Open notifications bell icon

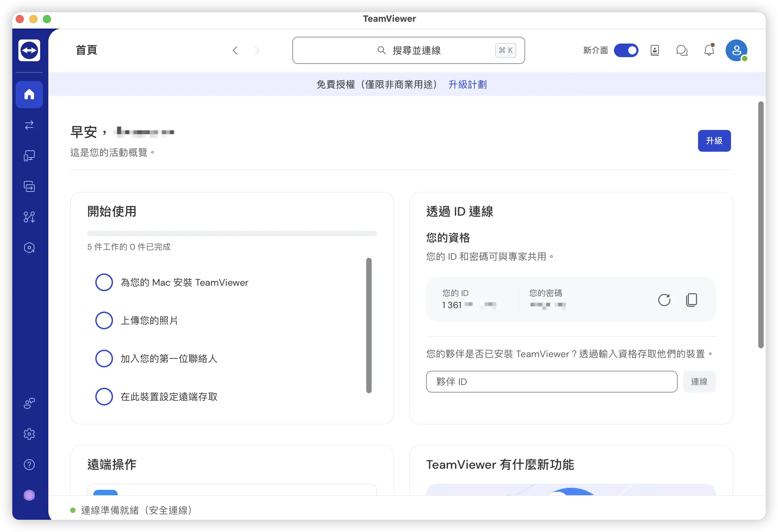click(x=709, y=50)
